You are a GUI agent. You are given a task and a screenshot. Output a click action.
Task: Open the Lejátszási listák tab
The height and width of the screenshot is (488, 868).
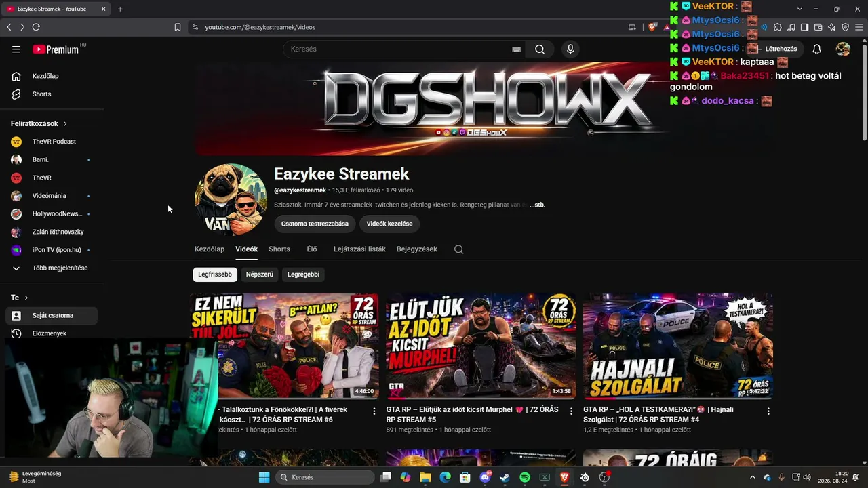click(359, 249)
